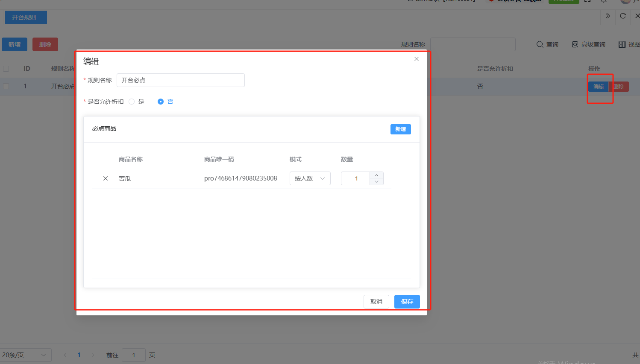Decrease quantity with the down arrow

click(x=376, y=182)
